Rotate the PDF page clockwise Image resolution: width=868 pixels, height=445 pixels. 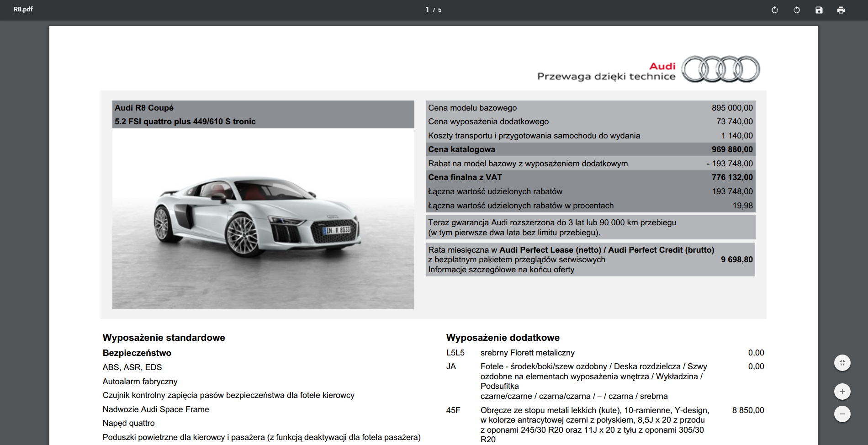point(774,10)
